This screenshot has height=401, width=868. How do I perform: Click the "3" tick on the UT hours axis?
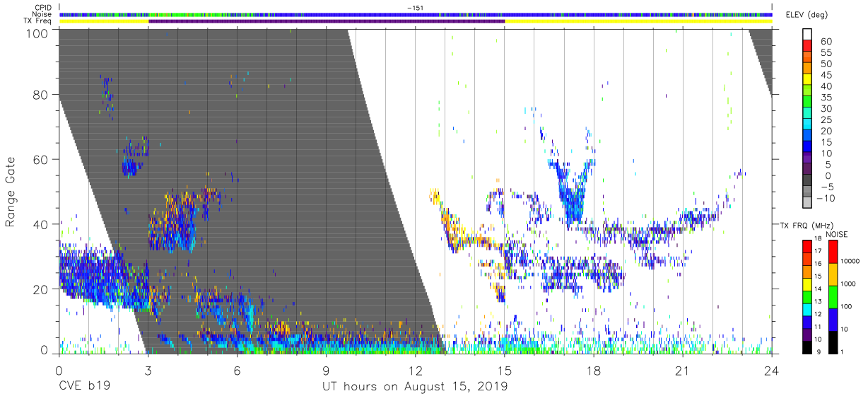(x=148, y=370)
